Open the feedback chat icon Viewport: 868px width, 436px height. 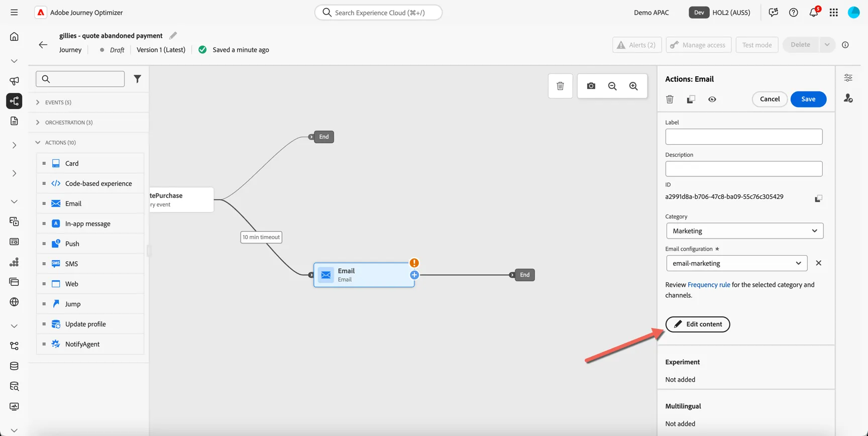pyautogui.click(x=773, y=13)
